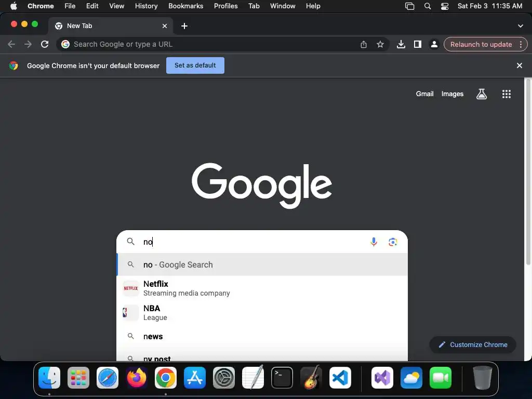This screenshot has width=532, height=399.
Task: Close the New Tab tab
Action: (x=165, y=26)
